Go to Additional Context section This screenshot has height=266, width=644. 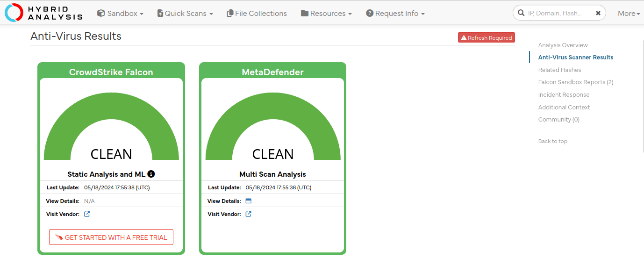(564, 108)
